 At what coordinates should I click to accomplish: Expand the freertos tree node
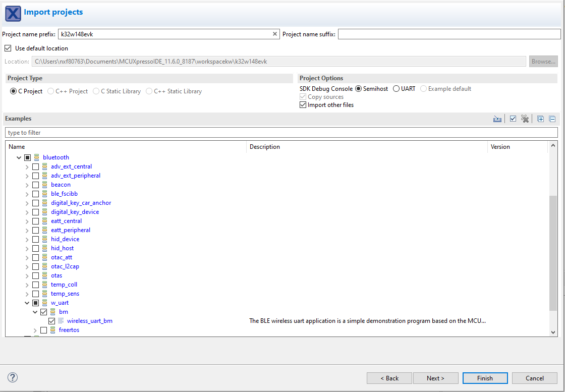click(35, 330)
